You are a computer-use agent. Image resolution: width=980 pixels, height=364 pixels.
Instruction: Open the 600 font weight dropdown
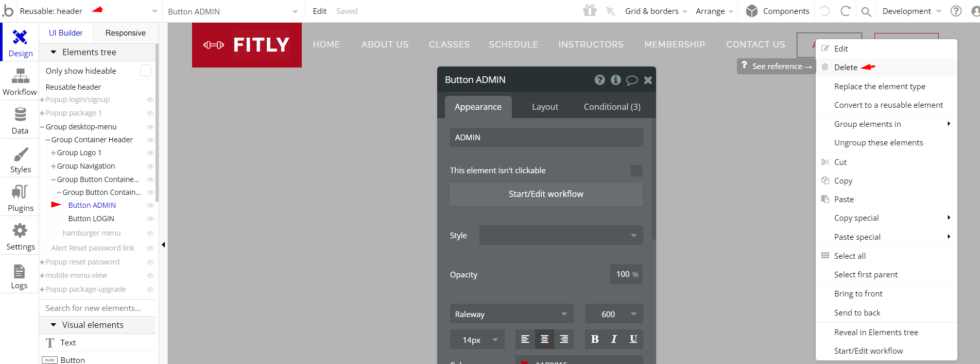(614, 314)
